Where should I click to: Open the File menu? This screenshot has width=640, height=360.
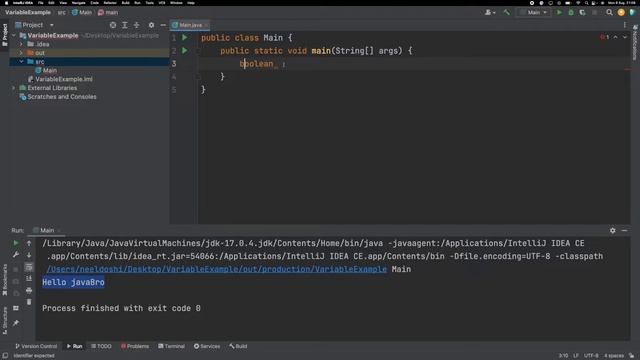(40, 3)
